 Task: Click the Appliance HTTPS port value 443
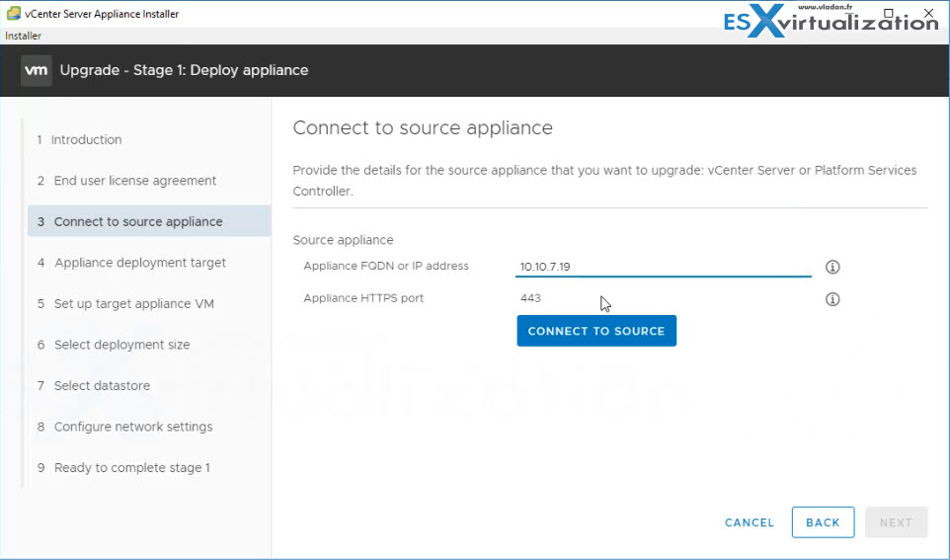pos(531,298)
